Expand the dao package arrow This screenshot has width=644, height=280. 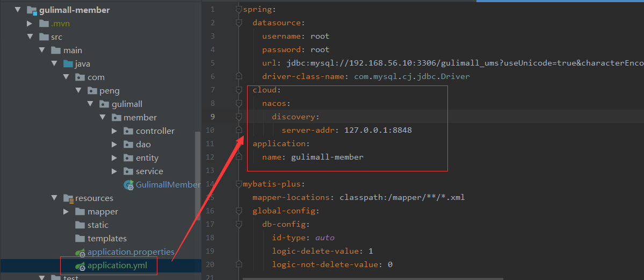(x=114, y=145)
